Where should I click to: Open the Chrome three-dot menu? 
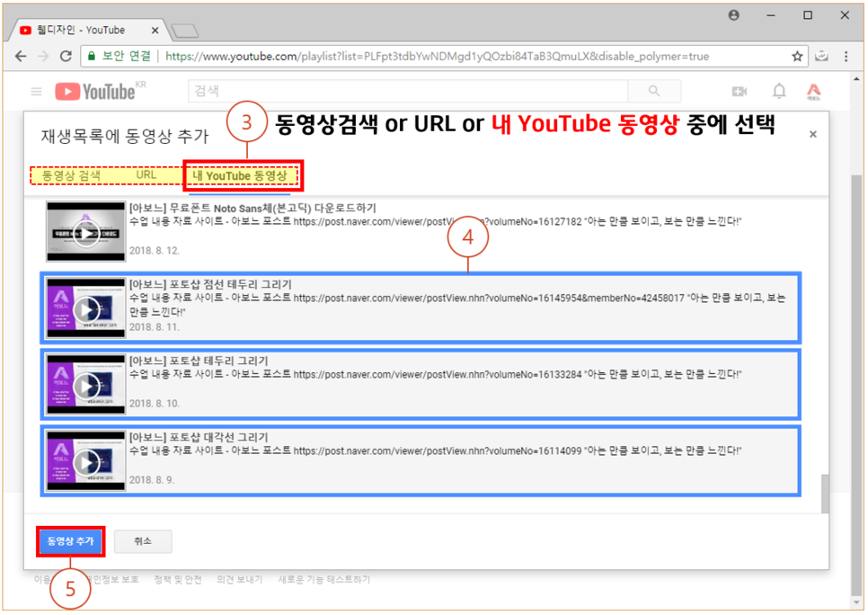coord(846,56)
